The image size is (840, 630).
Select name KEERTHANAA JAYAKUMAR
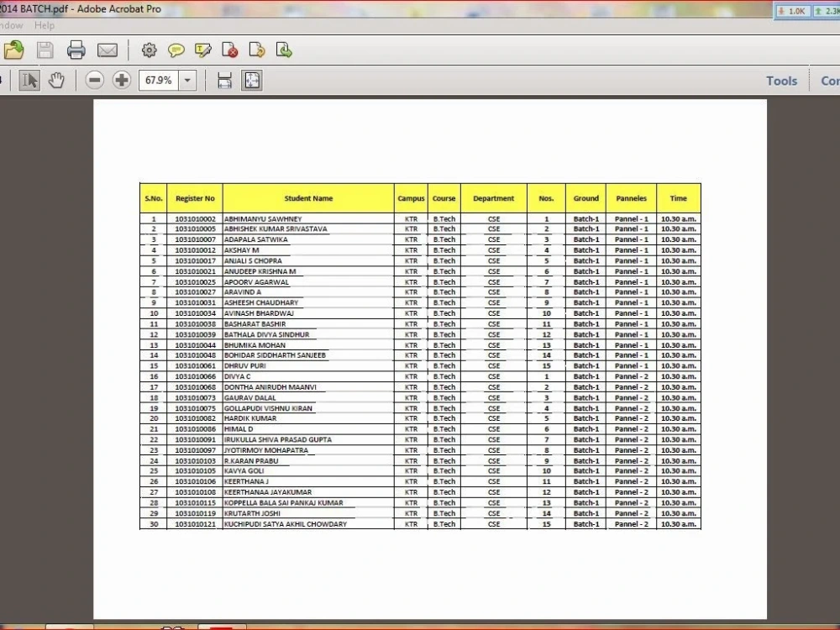(268, 492)
